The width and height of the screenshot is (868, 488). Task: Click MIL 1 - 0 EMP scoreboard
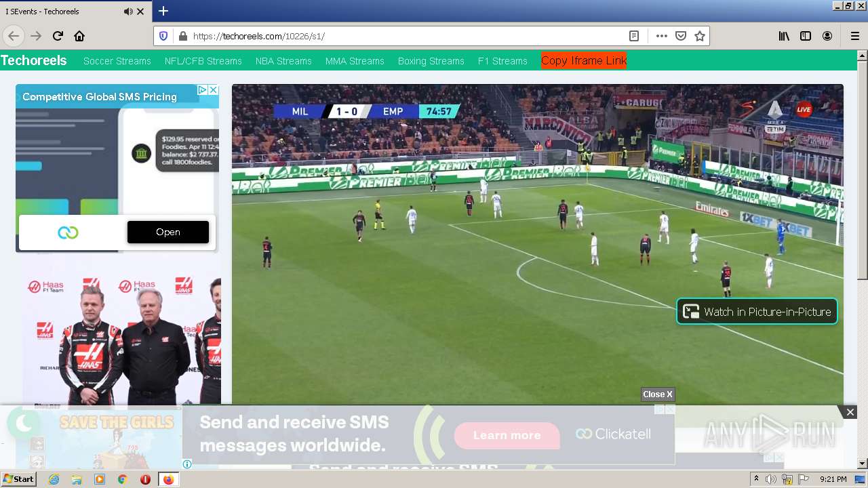(367, 111)
